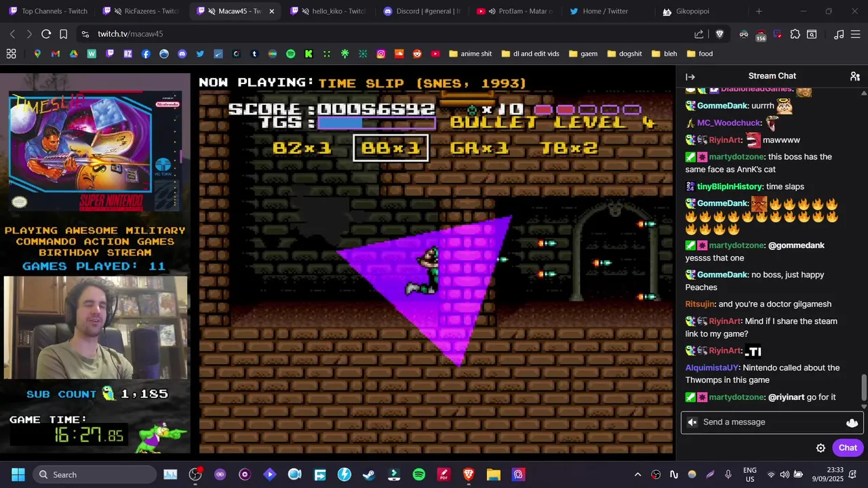Open the Spotify bookmark in bookmarks bar
Image resolution: width=868 pixels, height=488 pixels.
(290, 54)
